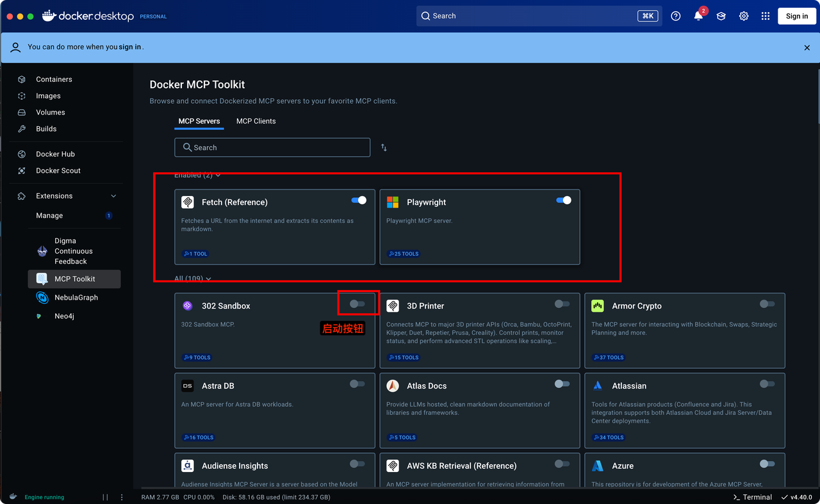Open the status bar more options menu

122,497
